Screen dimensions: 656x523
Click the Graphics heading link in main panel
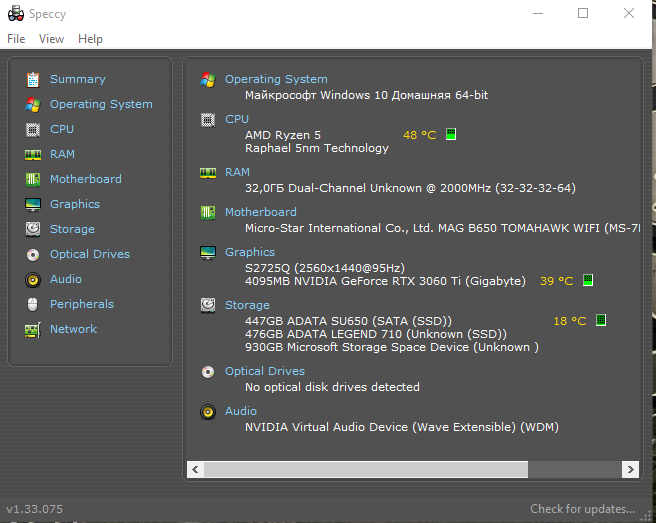point(250,252)
